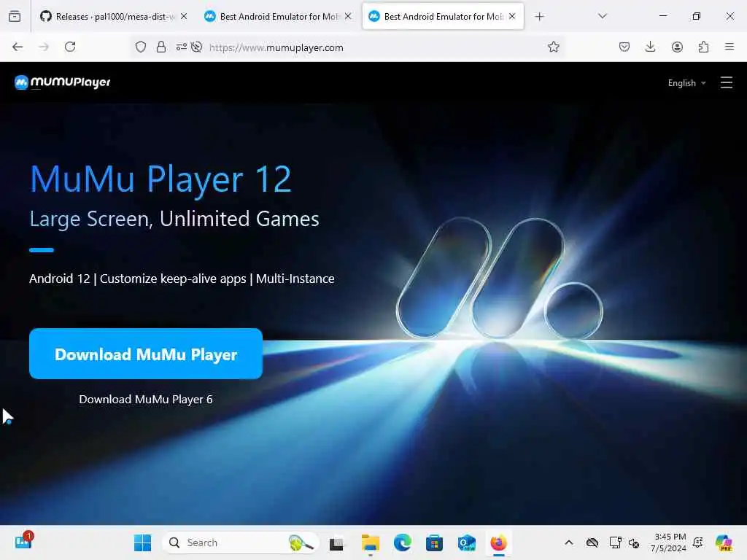Show hidden system tray icons
This screenshot has width=747, height=560.
[569, 542]
